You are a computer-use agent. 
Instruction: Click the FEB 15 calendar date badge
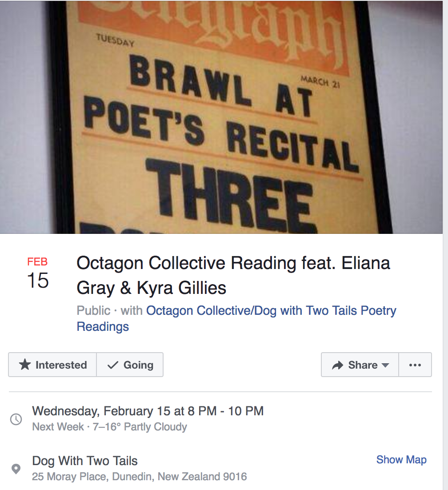[37, 273]
